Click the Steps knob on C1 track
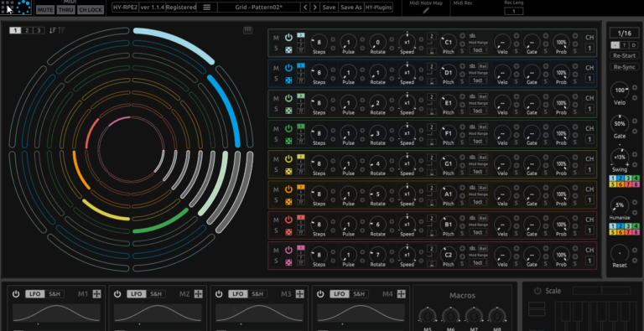The height and width of the screenshot is (331, 644). [x=319, y=42]
